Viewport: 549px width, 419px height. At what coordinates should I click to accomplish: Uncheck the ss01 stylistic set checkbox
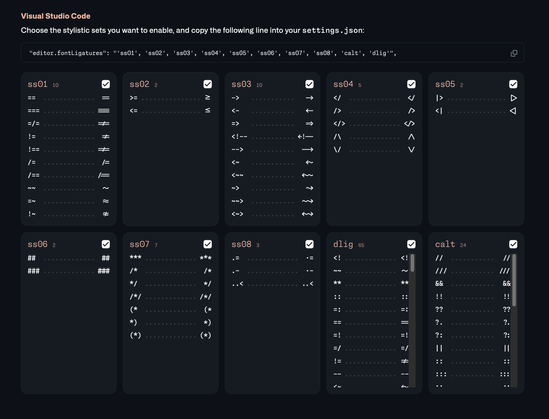click(x=106, y=84)
